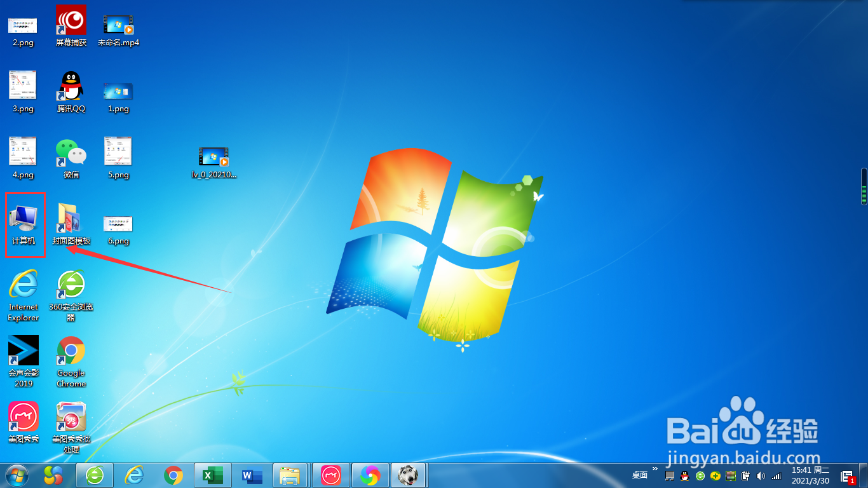The image size is (868, 488).
Task: Click the Show desktop strip
Action: [864, 475]
